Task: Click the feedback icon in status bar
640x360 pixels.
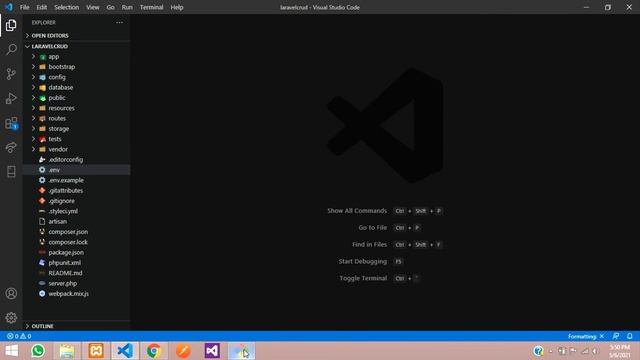Action: (616, 336)
